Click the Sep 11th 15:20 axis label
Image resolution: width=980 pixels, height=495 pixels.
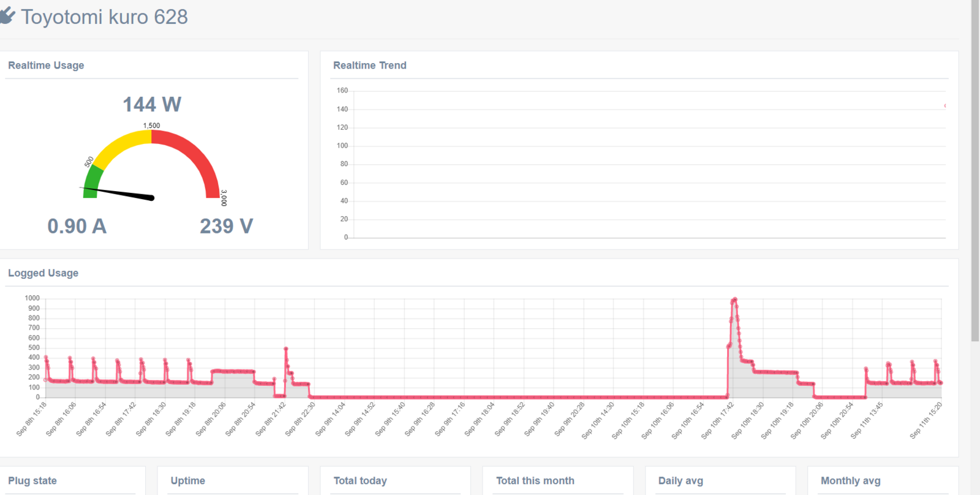926,420
